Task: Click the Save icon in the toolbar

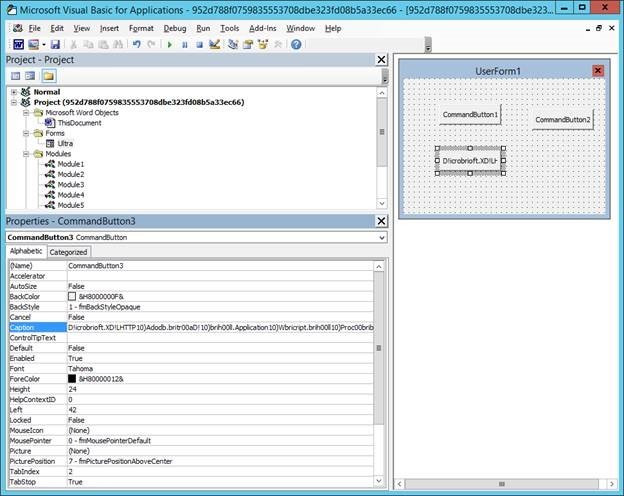Action: point(55,45)
